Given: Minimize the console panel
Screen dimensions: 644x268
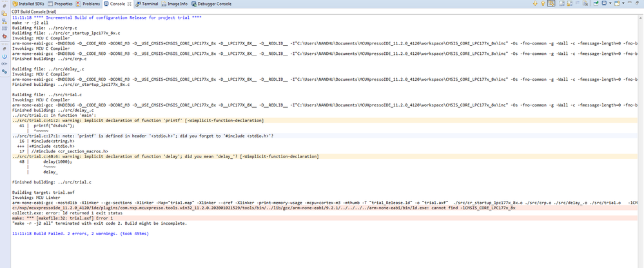Looking at the screenshot, I should 630,3.
